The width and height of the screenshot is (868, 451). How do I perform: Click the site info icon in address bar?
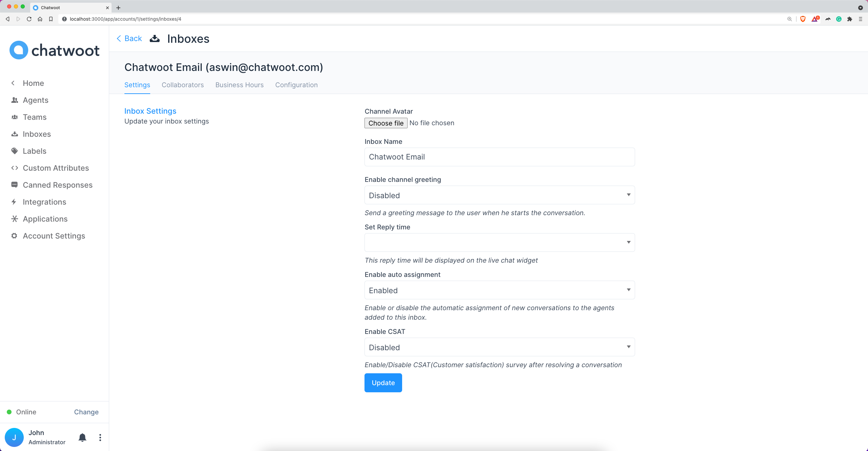tap(64, 19)
